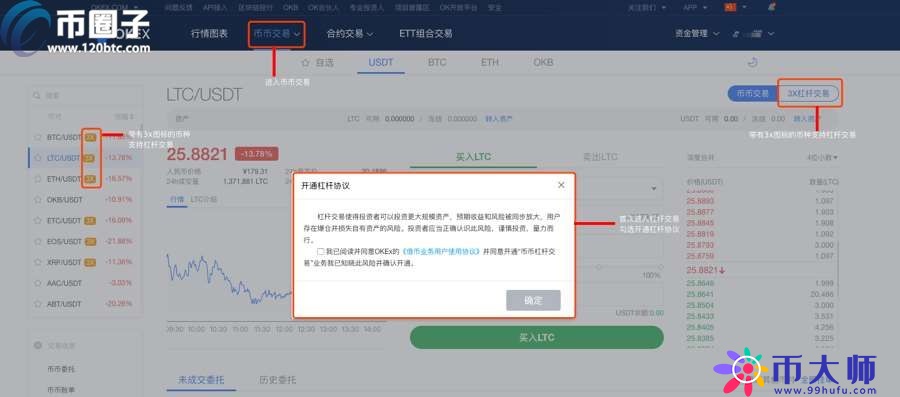Click the last price 25.8821 in order book
Image resolution: width=900 pixels, height=397 pixels.
coord(705,270)
